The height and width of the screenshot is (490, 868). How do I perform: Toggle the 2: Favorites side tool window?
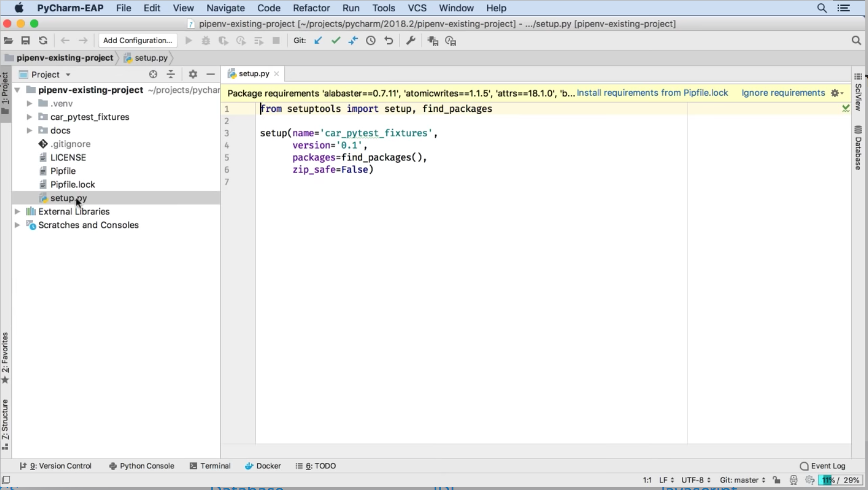click(x=5, y=358)
